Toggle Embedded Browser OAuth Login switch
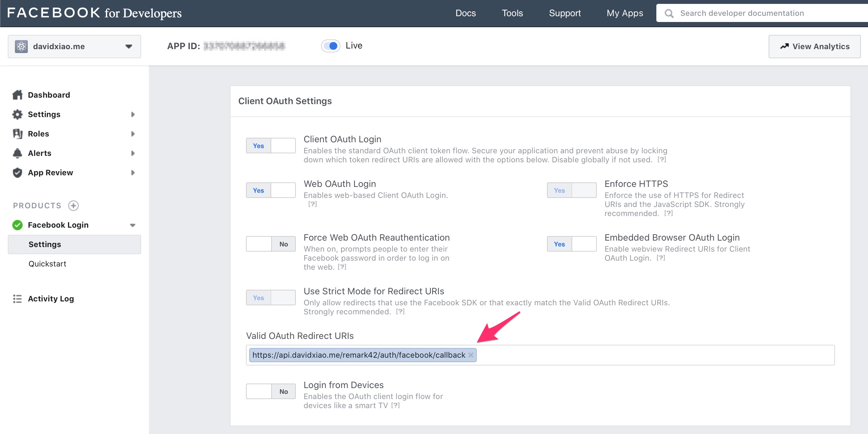The width and height of the screenshot is (868, 434). pyautogui.click(x=572, y=244)
